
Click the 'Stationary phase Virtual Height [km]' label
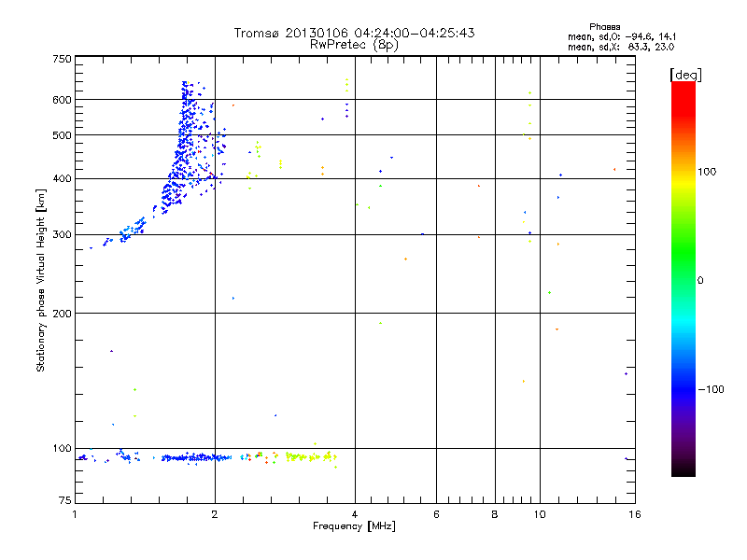coord(40,280)
